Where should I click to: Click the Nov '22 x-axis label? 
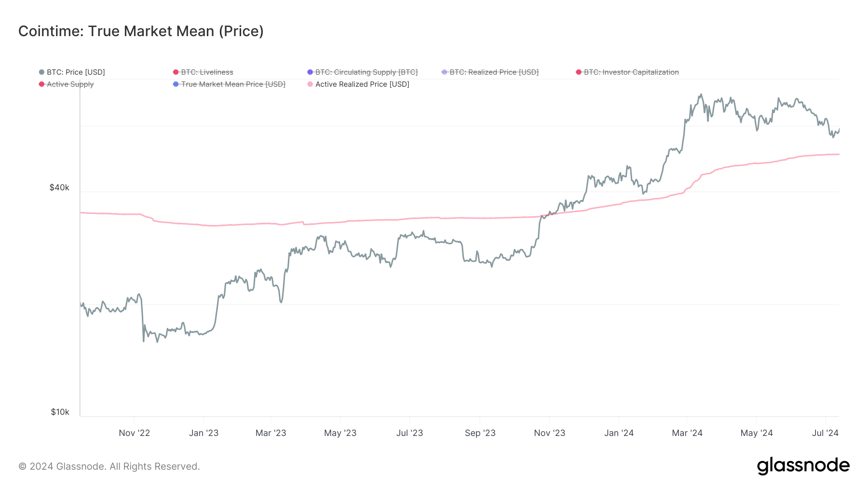pyautogui.click(x=135, y=433)
